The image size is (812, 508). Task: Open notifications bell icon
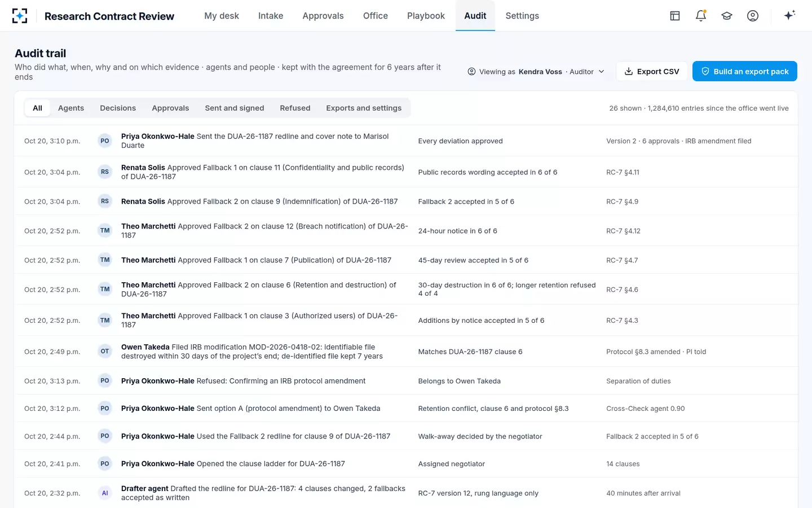pos(701,16)
